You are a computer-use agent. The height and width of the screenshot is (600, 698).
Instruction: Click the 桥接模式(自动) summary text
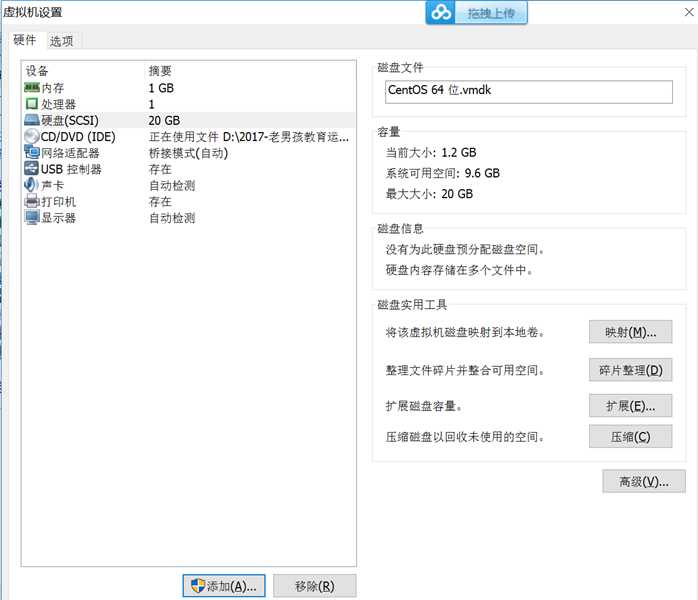point(188,153)
